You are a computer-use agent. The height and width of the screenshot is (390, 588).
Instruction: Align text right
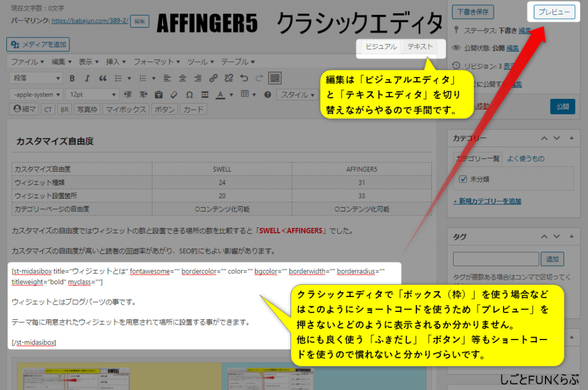tap(198, 78)
